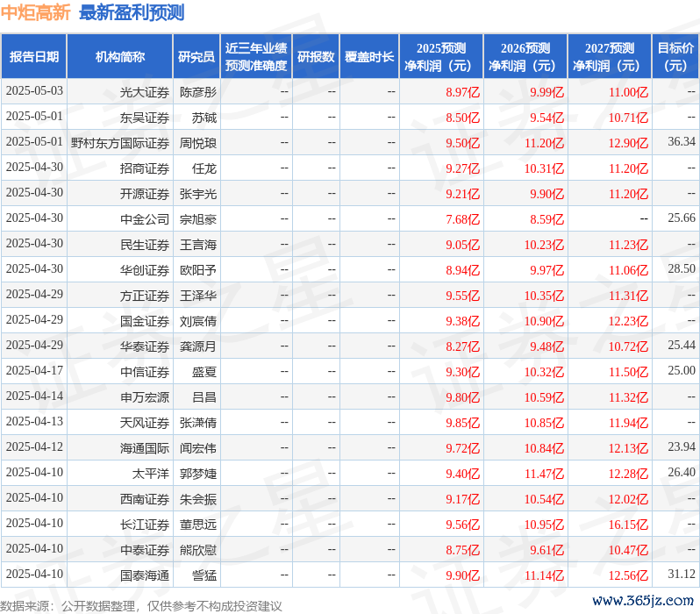Click analyst name 宗旭豪

point(197,219)
